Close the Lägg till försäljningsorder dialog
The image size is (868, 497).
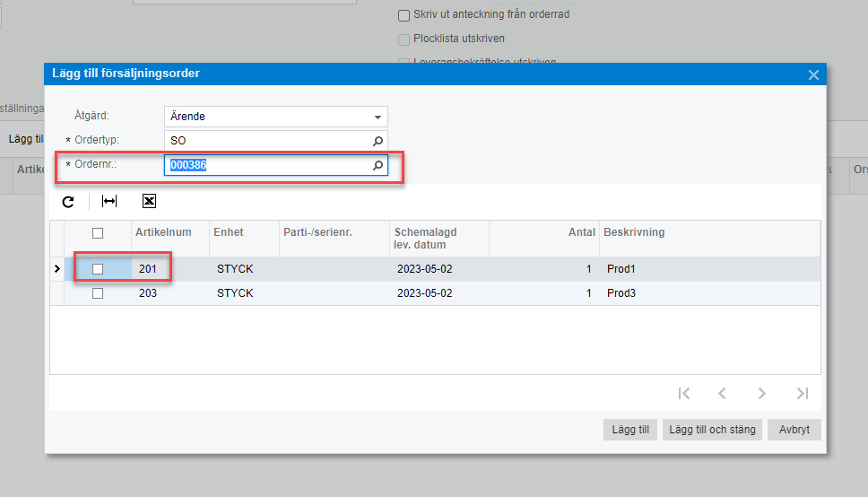click(x=813, y=74)
